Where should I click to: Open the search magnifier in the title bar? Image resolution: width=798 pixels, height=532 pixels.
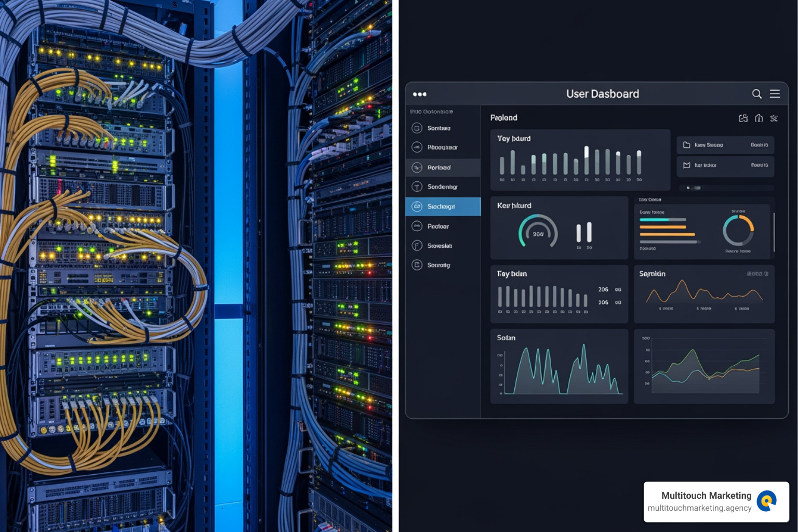click(x=757, y=94)
